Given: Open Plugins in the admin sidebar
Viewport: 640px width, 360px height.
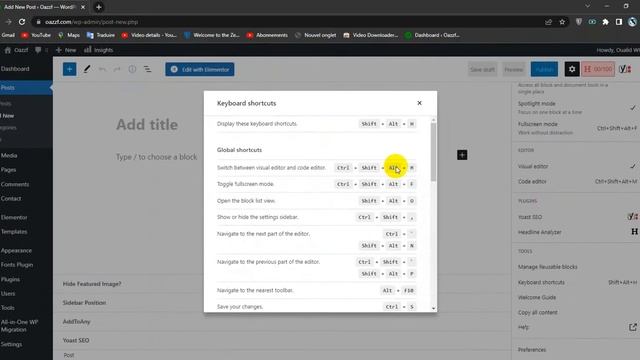Looking at the screenshot, I should [10, 279].
